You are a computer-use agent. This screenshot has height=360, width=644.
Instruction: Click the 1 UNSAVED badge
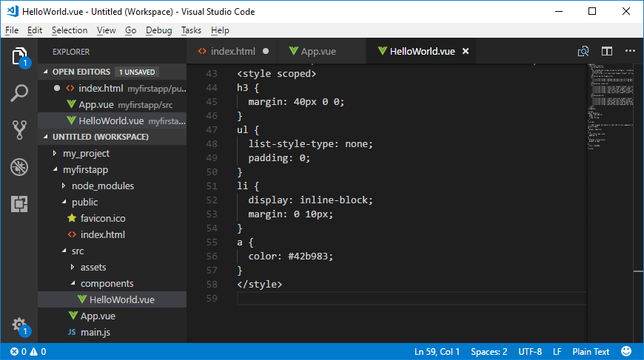tap(137, 72)
